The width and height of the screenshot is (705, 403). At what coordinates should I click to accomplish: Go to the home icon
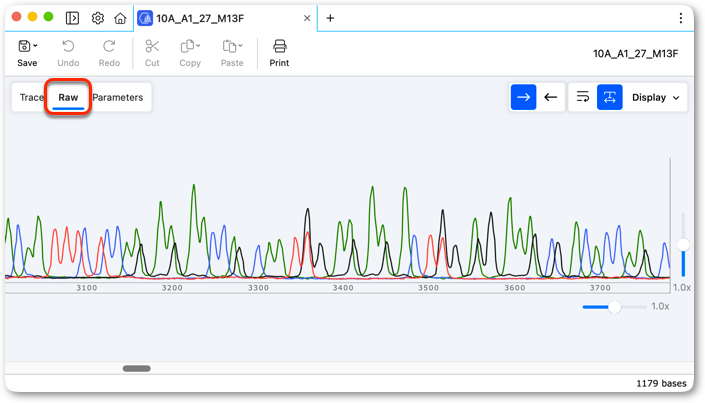120,18
